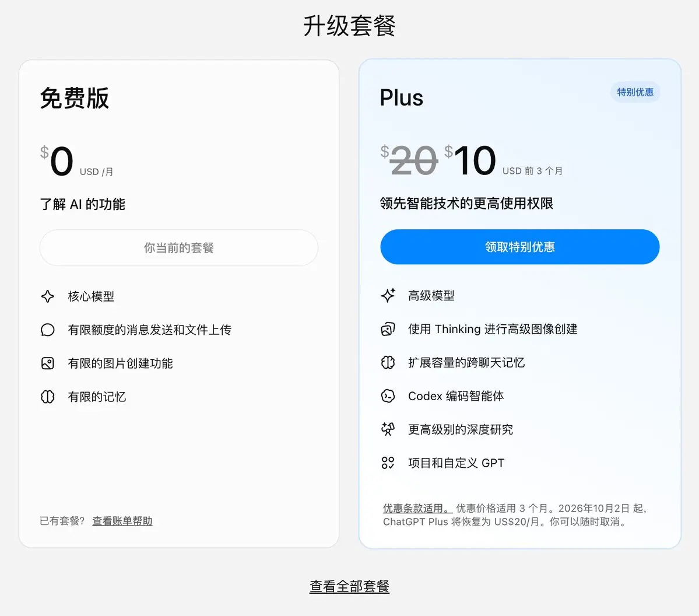This screenshot has width=699, height=616.
Task: Click the sparkle icon beside 核心模型
Action: pos(48,296)
